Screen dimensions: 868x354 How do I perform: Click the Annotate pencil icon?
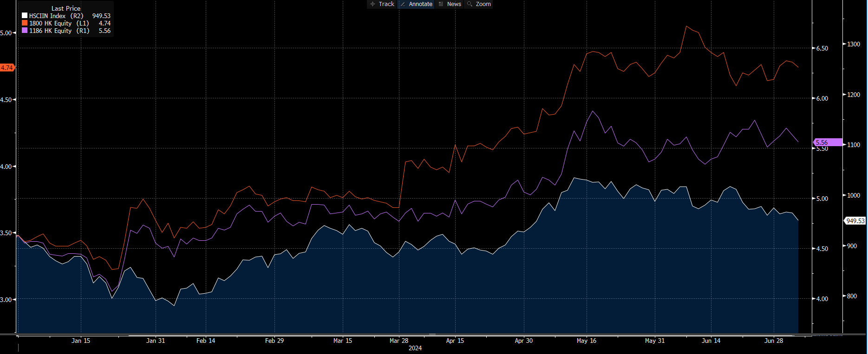403,4
